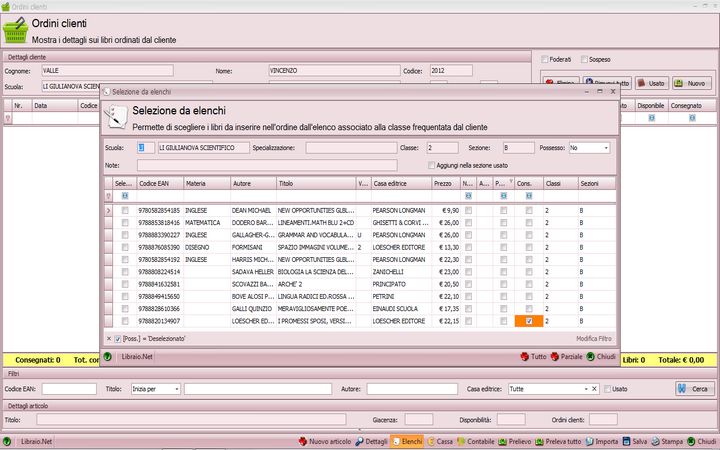Sort by the Casa editrice column header
The image size is (720, 450).
(401, 183)
